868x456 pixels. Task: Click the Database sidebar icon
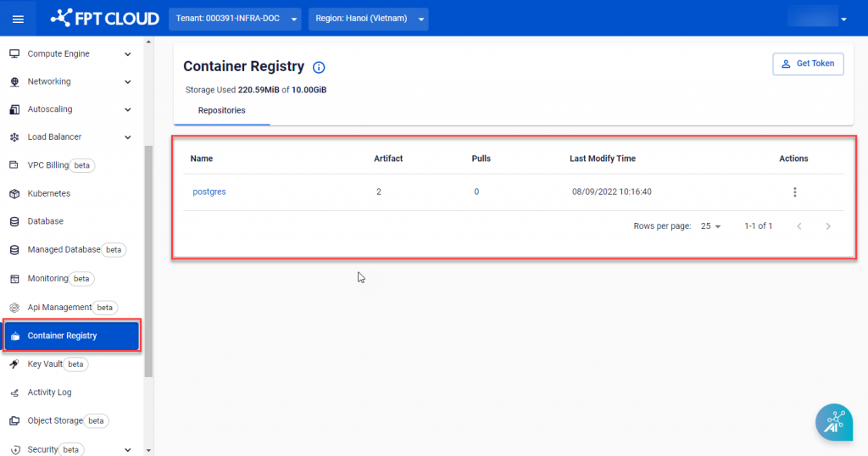[x=14, y=221]
